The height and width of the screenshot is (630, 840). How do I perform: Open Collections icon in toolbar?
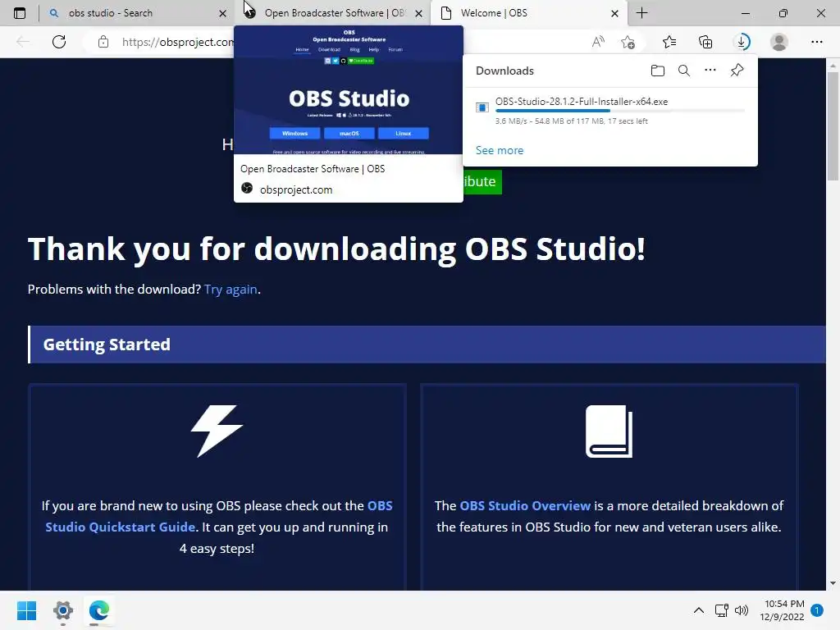tap(705, 42)
